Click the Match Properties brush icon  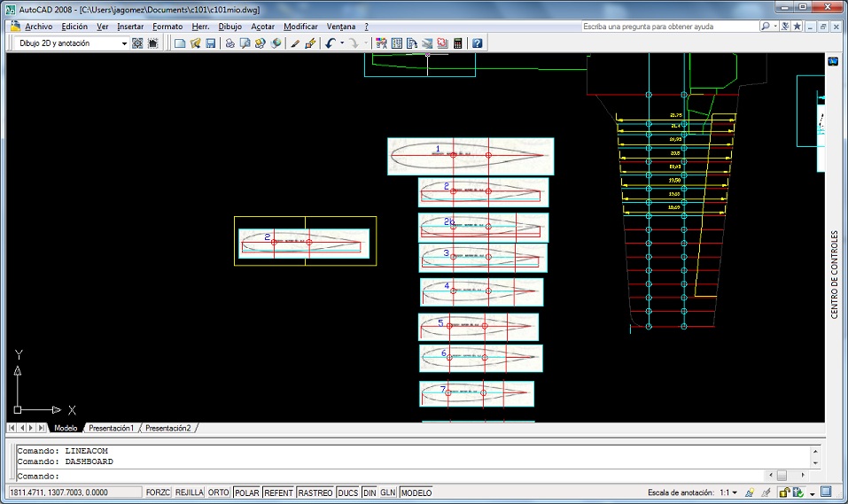[x=295, y=43]
